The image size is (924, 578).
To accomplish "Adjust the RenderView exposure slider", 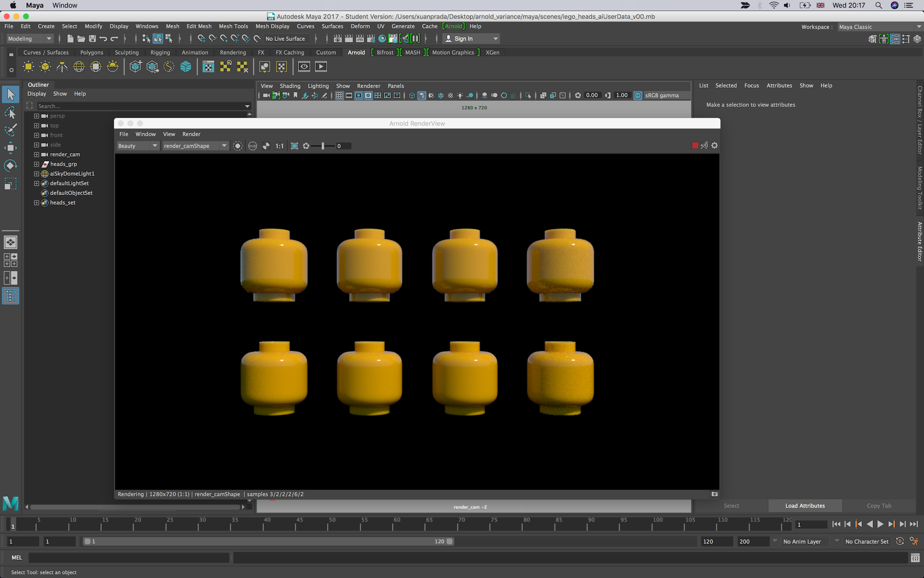I will pyautogui.click(x=322, y=146).
